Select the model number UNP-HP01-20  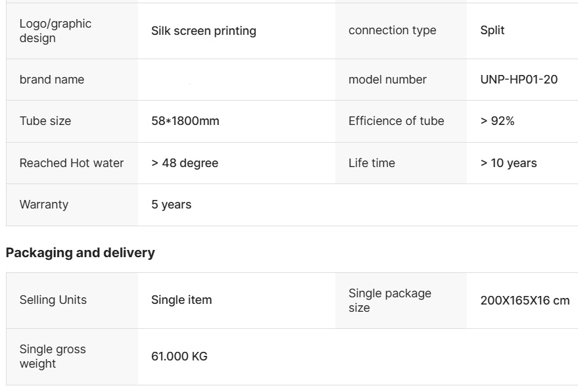pos(518,80)
